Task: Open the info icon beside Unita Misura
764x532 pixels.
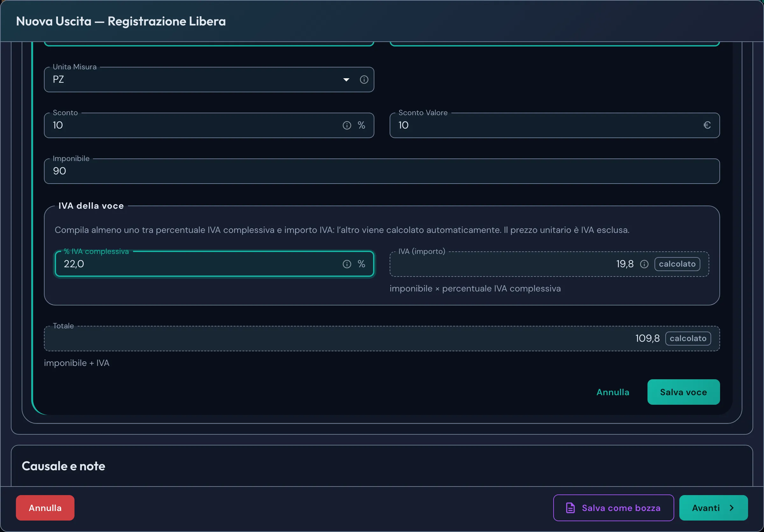Action: (x=364, y=80)
